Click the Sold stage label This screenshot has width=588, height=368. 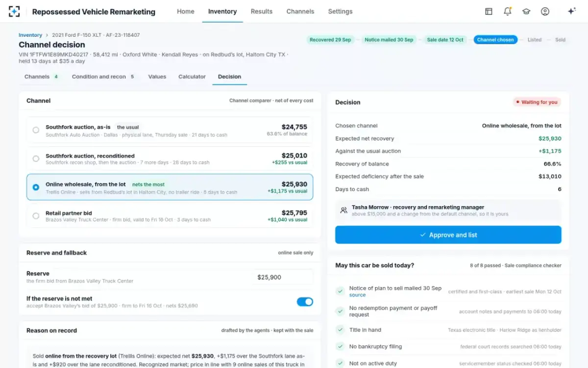coord(560,40)
